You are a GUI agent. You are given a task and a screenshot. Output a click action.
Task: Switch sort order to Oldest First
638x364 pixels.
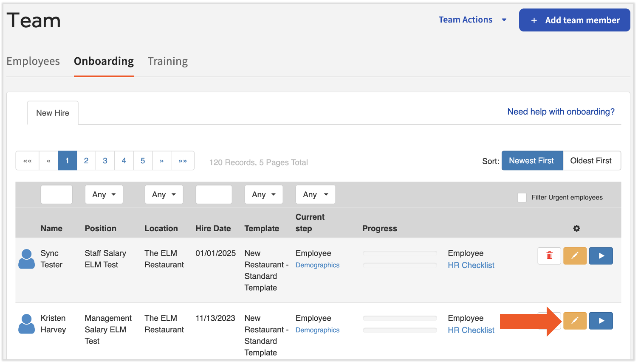(591, 160)
